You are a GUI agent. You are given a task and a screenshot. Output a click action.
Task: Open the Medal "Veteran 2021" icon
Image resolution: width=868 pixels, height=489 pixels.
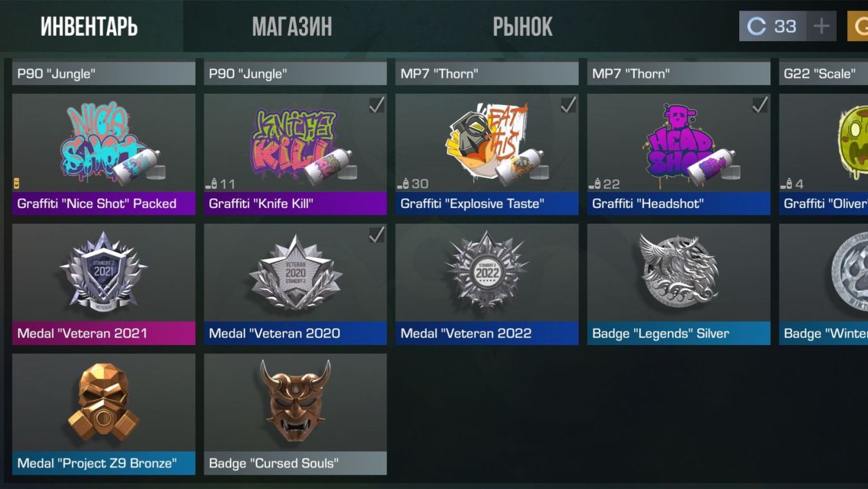coord(103,272)
